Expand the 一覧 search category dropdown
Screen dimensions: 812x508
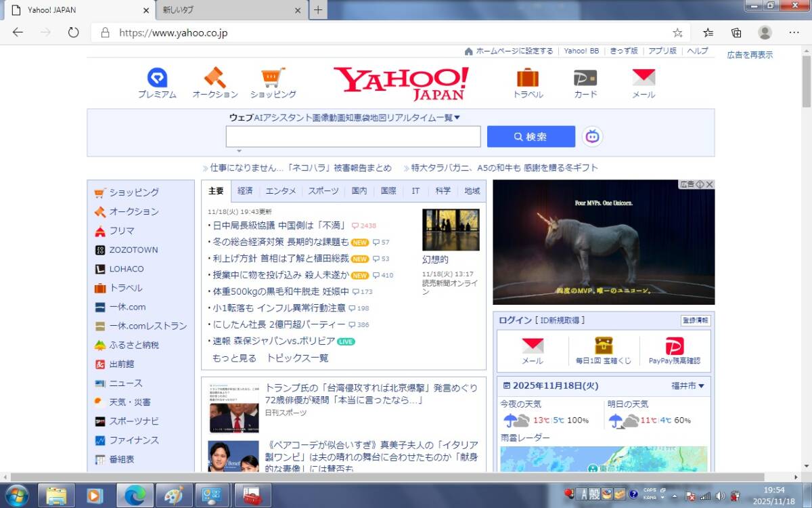coord(448,118)
